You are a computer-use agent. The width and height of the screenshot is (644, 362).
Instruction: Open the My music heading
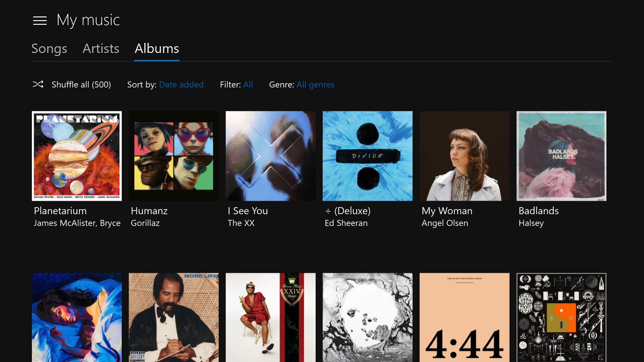88,20
